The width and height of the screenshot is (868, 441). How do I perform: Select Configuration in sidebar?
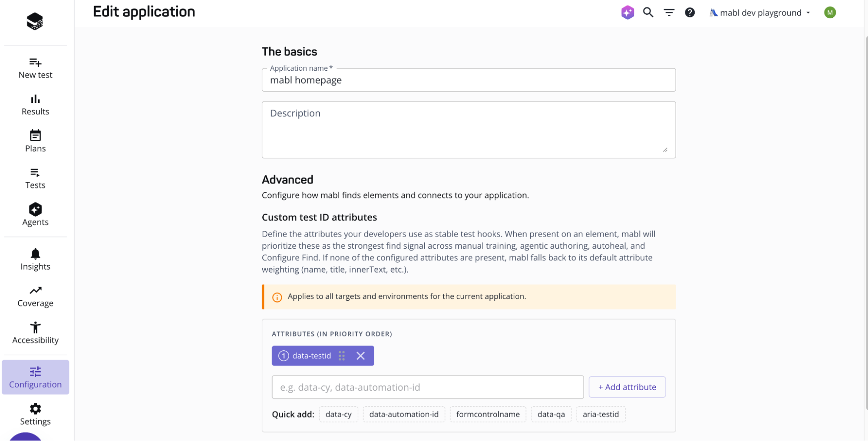coord(36,377)
